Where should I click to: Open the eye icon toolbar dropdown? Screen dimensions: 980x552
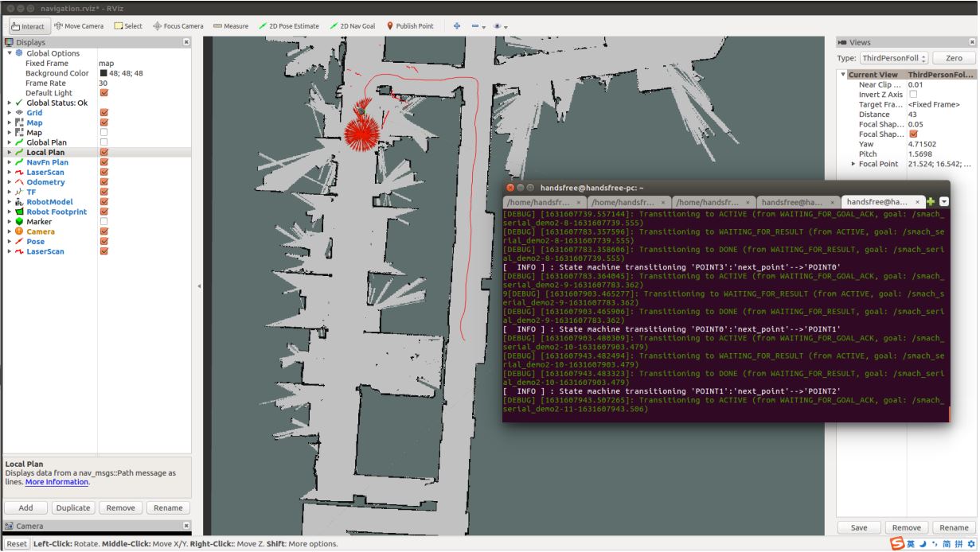(x=500, y=25)
